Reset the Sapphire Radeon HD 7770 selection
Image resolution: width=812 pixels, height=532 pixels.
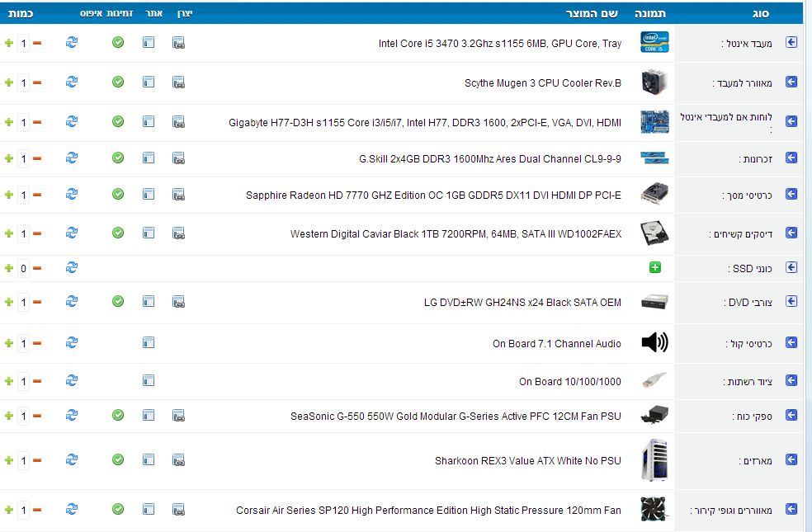[x=72, y=195]
